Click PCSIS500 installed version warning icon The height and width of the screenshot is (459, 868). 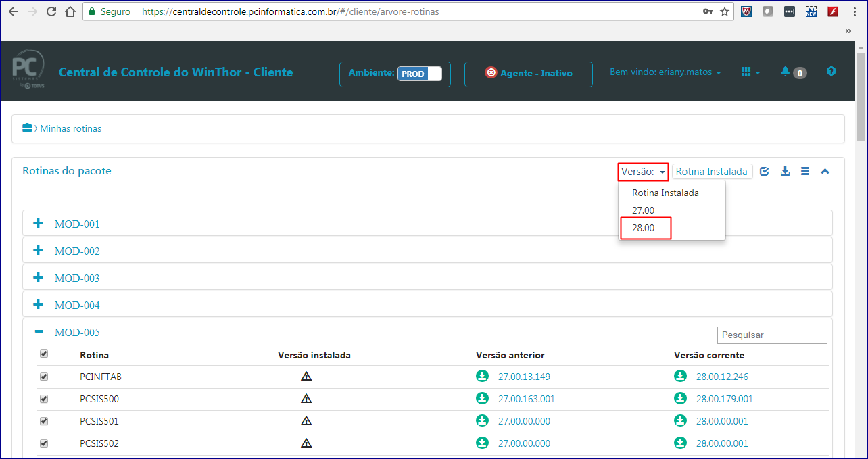coord(306,399)
